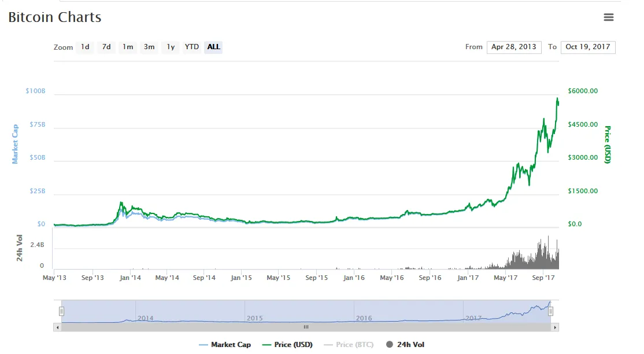Click the Jan '17 x-axis label

coord(468,278)
